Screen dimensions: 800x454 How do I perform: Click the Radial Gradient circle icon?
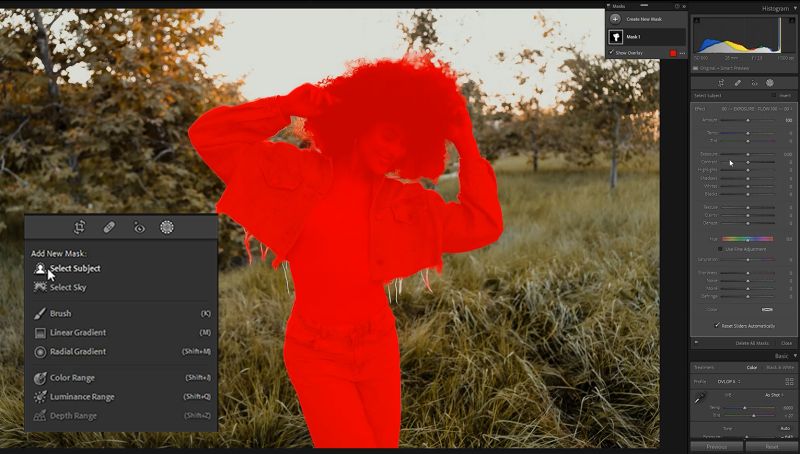click(x=40, y=351)
